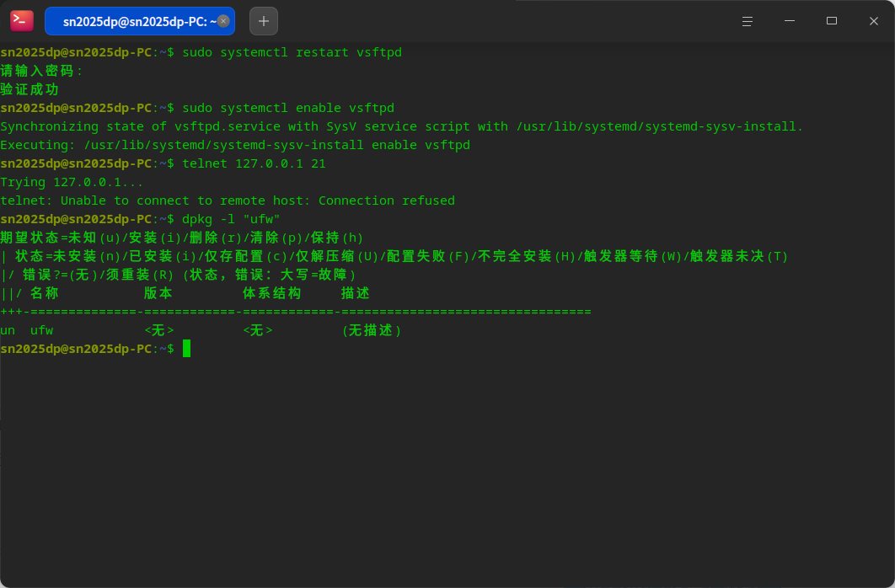Open a new terminal tab with plus button
This screenshot has width=895, height=588.
(x=264, y=21)
